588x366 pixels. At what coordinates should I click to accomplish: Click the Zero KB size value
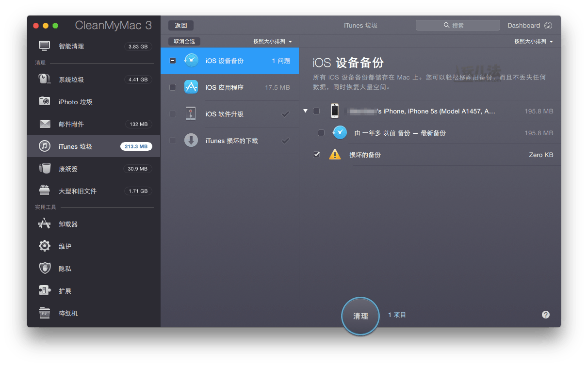[x=541, y=155]
